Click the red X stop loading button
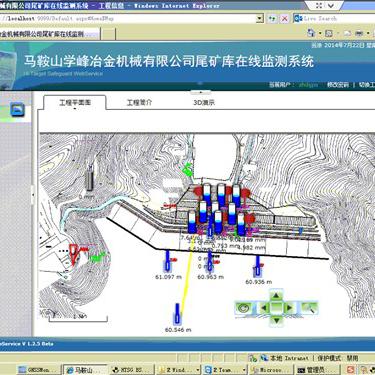This screenshot has width=375, height=375. click(284, 19)
